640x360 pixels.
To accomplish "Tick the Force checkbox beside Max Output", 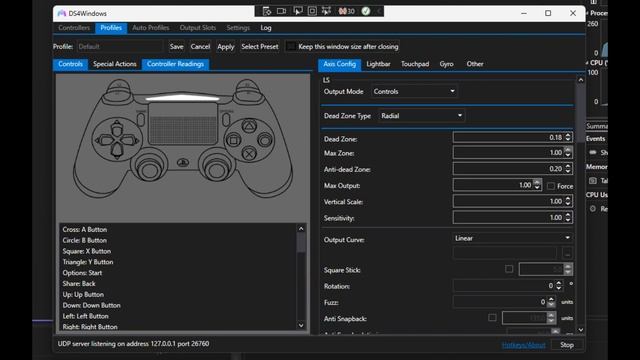I will (x=551, y=186).
